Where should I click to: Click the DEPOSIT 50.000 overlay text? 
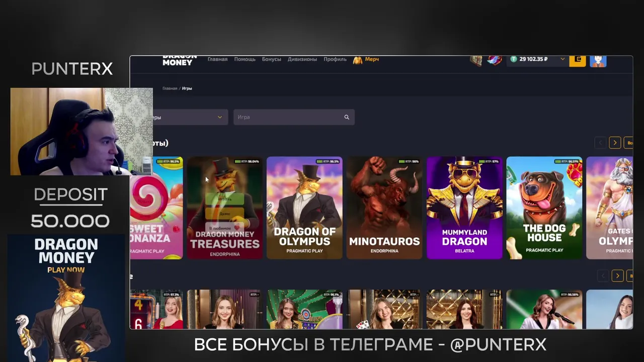point(70,207)
